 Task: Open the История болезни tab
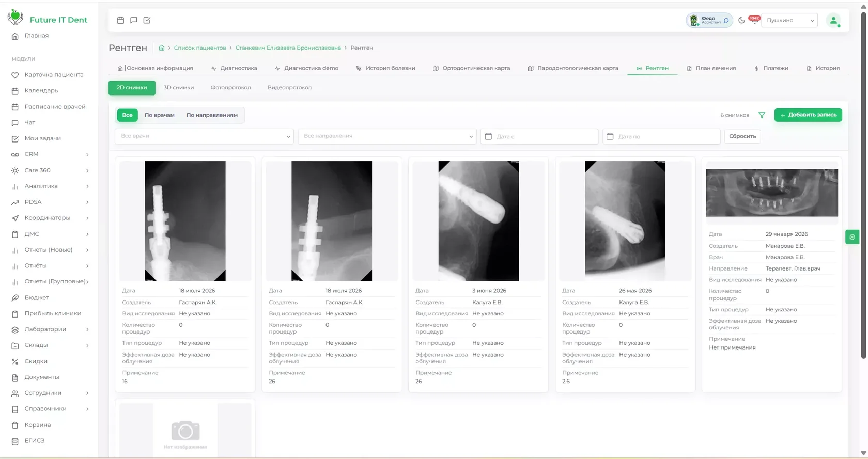click(x=385, y=68)
